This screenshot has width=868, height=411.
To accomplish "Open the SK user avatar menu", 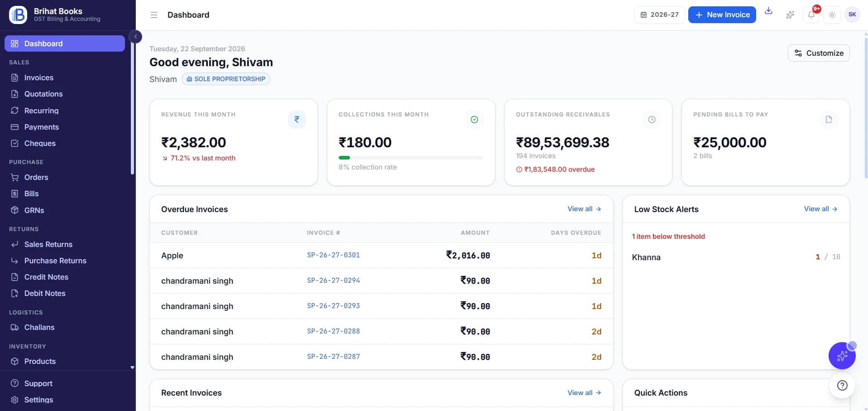I will pos(852,15).
